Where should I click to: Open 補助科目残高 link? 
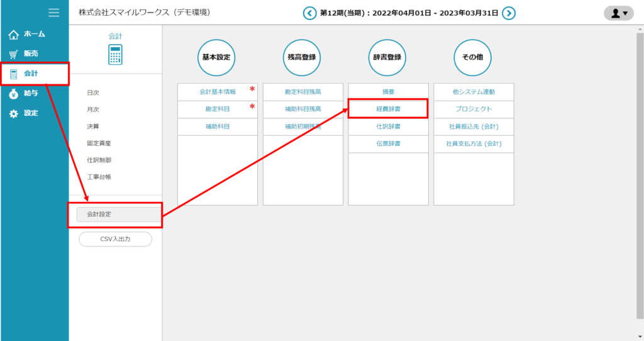click(x=303, y=109)
